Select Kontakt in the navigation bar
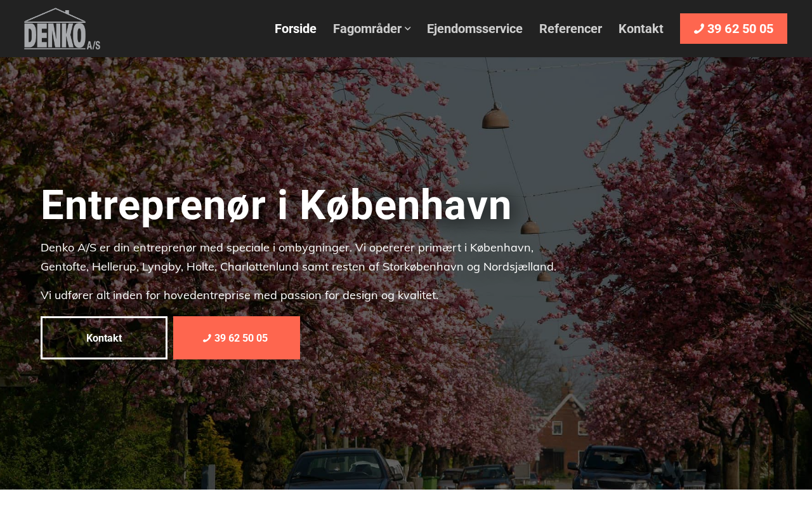This screenshot has height=508, width=812. coord(641,29)
